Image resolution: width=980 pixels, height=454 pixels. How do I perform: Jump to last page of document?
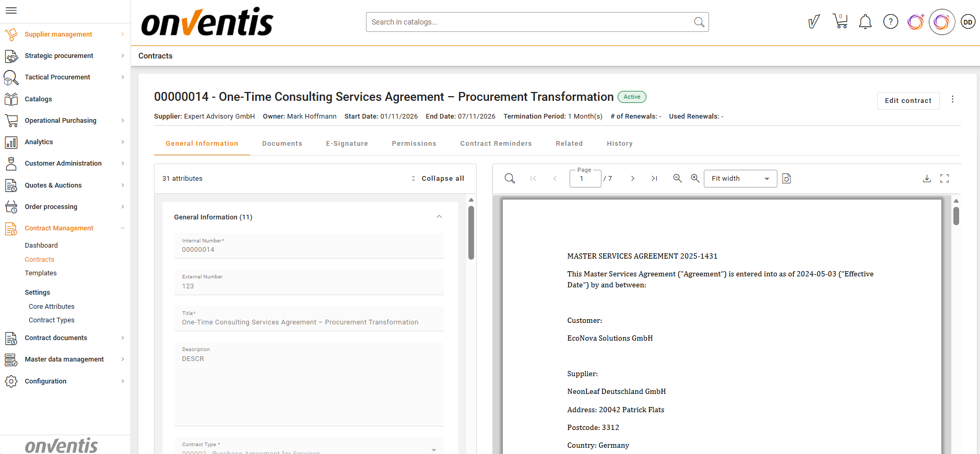point(654,179)
